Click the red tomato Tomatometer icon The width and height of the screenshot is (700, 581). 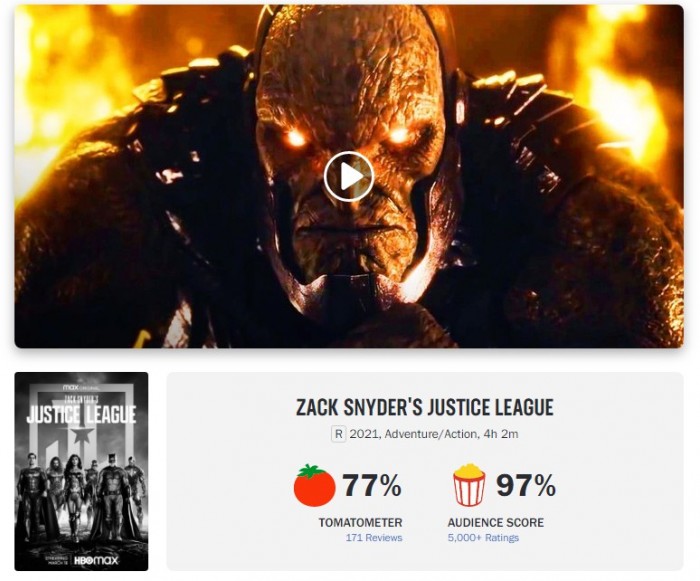pos(314,485)
